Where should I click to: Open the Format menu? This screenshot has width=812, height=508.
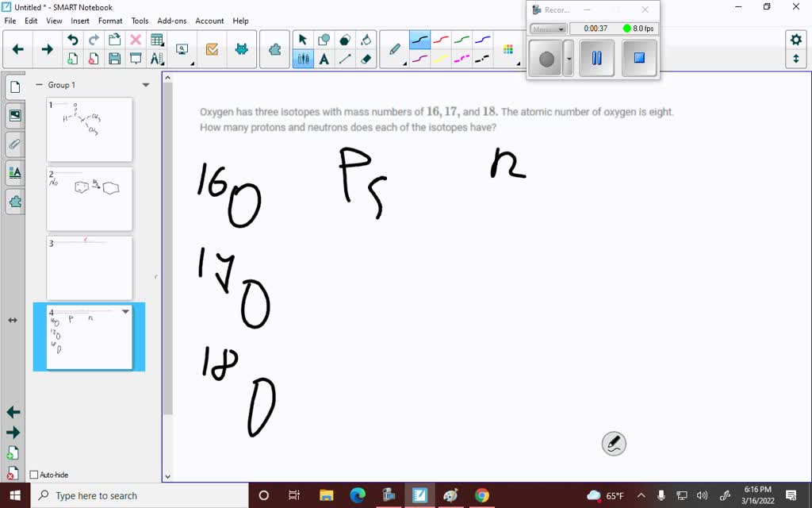tap(110, 21)
